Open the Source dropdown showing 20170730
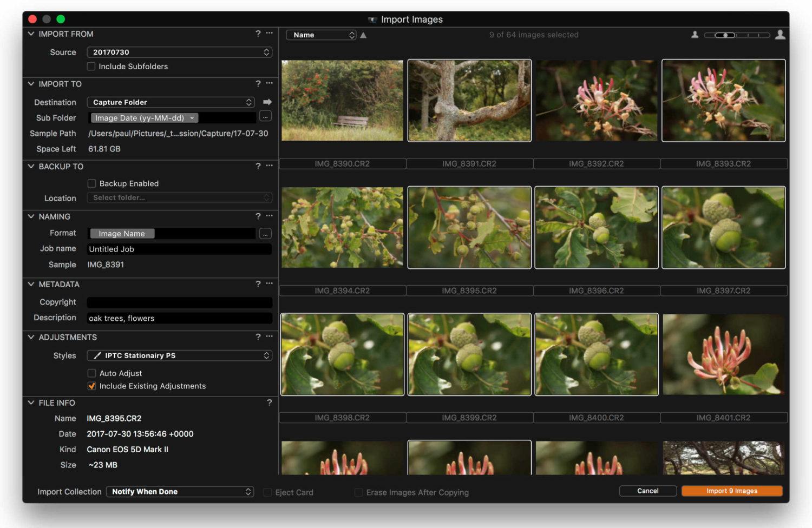Screen dimensions: 812x528 tap(179, 52)
